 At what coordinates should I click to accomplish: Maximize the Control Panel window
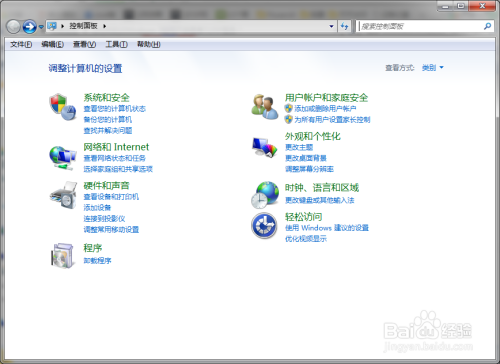(x=461, y=6)
